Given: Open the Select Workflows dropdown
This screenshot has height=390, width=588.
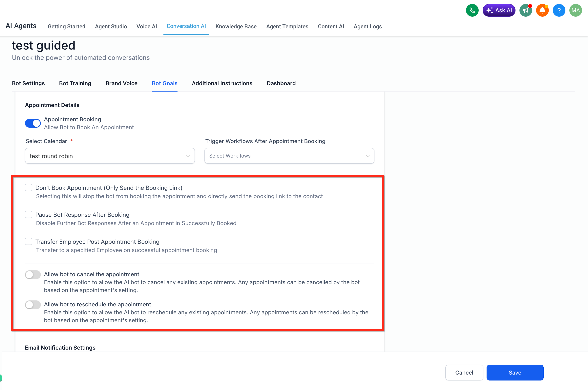Looking at the screenshot, I should pos(289,156).
